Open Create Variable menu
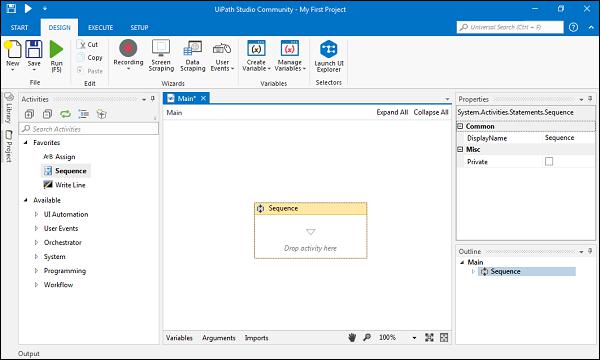 (256, 55)
